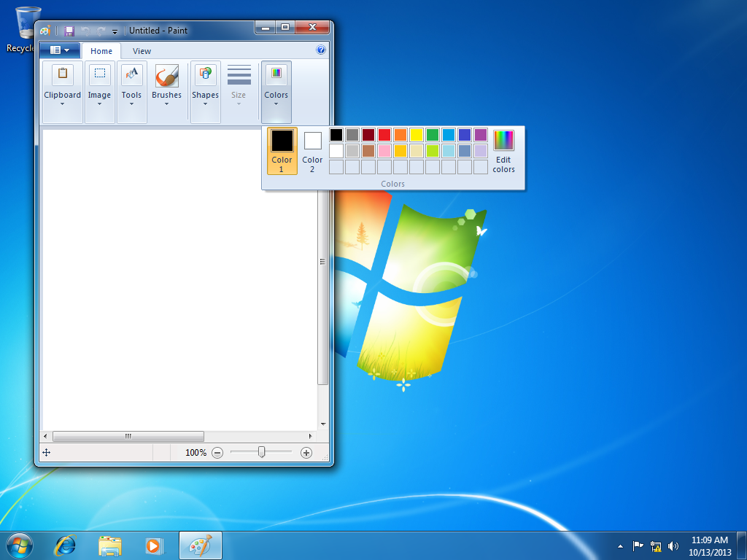Select Color 1 foreground button
Viewport: 747px width, 560px height.
coord(282,150)
